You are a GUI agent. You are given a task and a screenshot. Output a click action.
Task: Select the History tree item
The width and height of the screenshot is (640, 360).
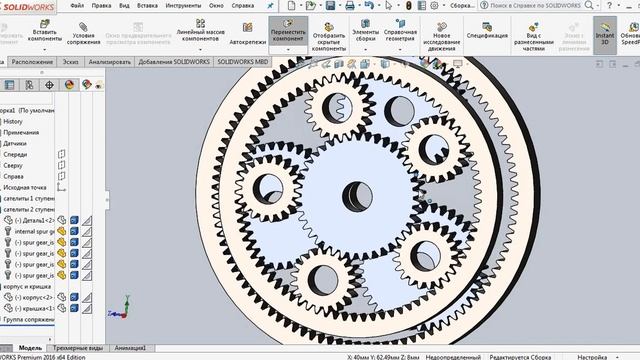click(13, 121)
